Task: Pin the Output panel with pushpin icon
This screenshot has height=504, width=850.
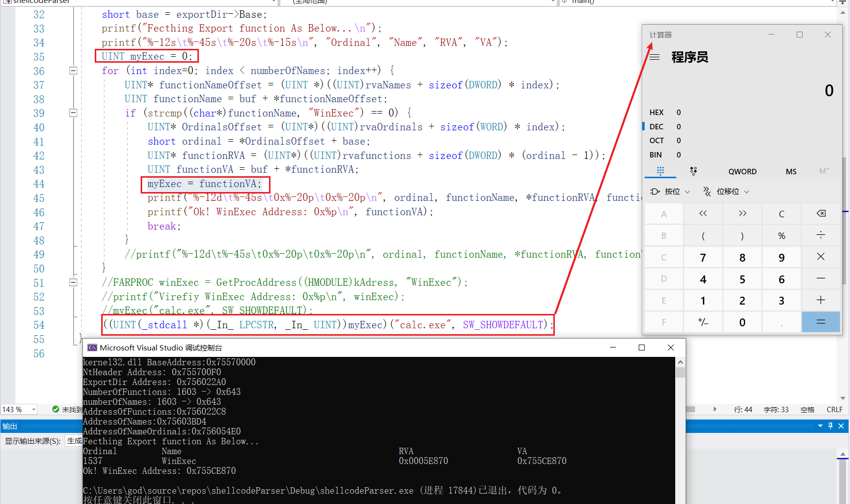Action: point(831,426)
